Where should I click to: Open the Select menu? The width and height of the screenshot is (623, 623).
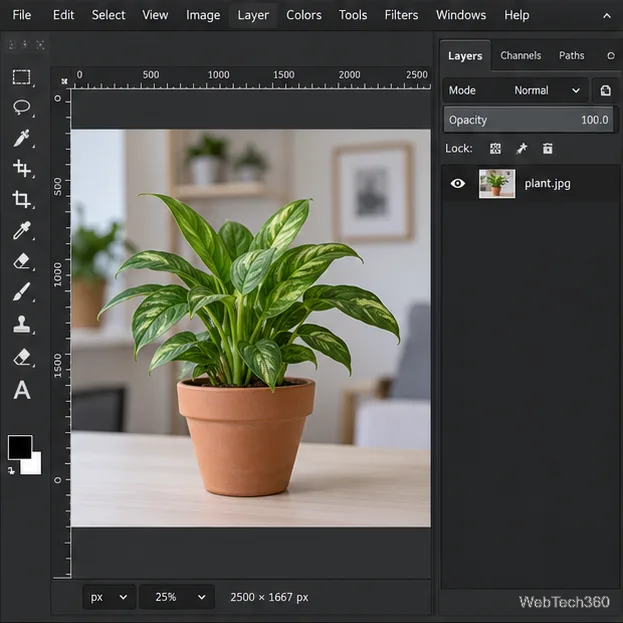pos(108,15)
